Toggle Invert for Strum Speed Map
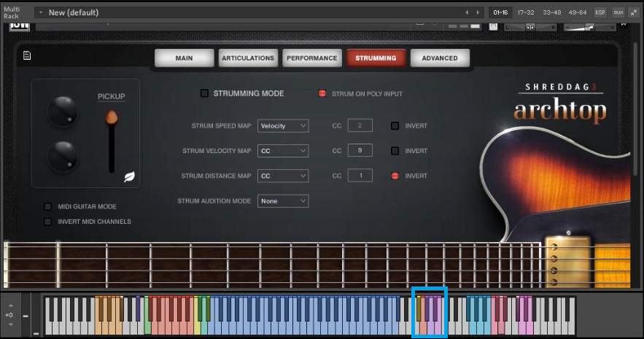This screenshot has width=644, height=339. [395, 125]
